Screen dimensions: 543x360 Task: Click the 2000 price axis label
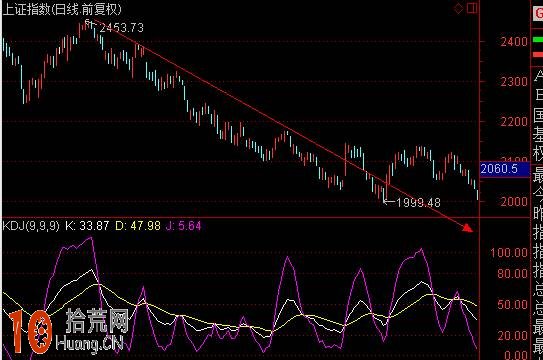pyautogui.click(x=514, y=201)
